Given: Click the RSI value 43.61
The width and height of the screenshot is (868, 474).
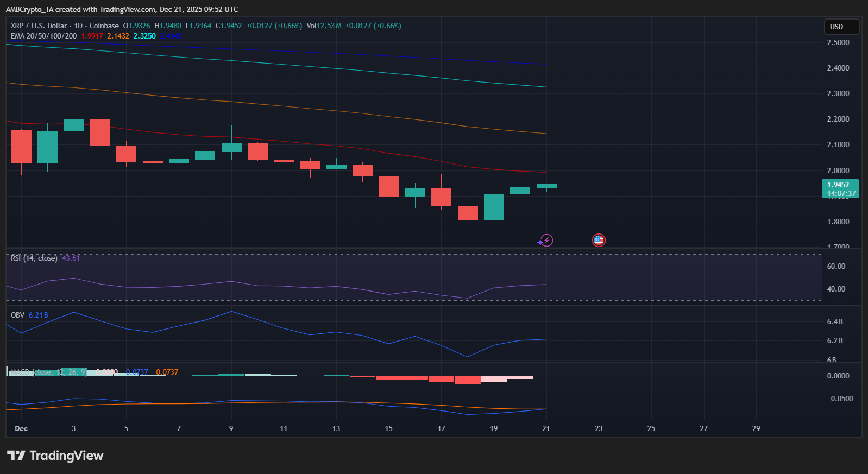Looking at the screenshot, I should [x=71, y=258].
